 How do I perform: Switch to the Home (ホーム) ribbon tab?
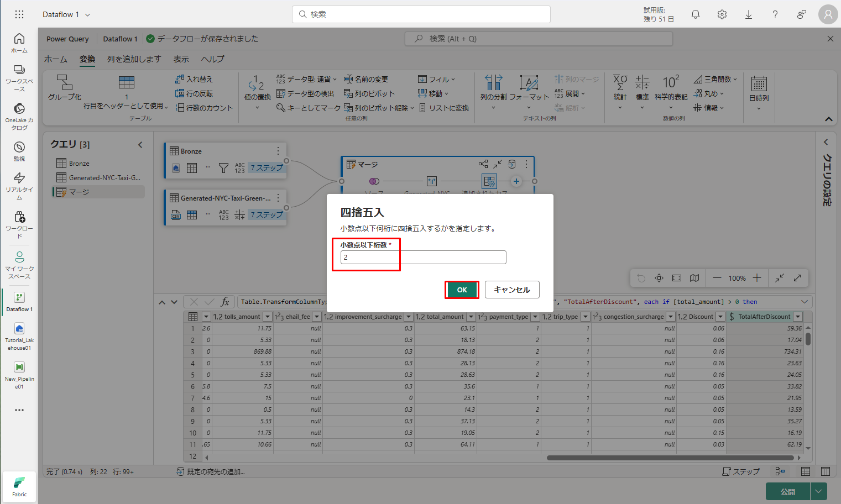point(56,59)
